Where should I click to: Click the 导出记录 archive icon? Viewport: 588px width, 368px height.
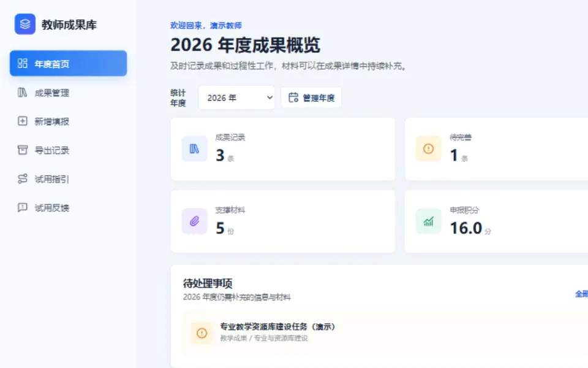click(x=23, y=150)
